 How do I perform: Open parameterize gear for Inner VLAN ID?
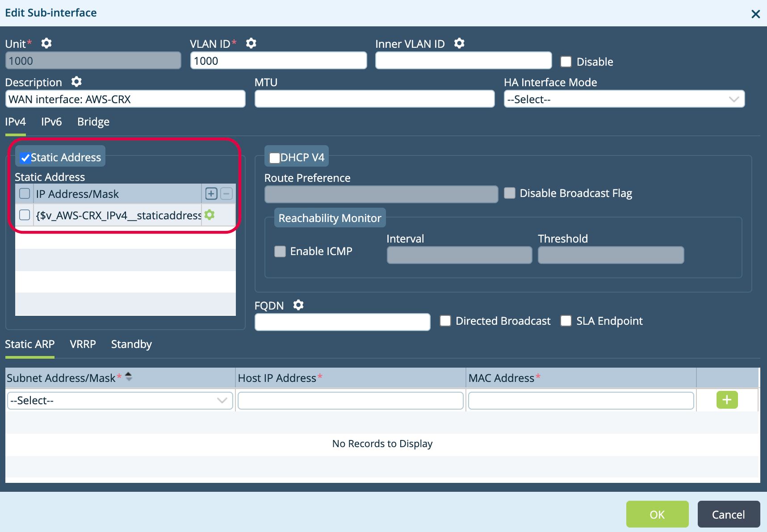coord(459,43)
